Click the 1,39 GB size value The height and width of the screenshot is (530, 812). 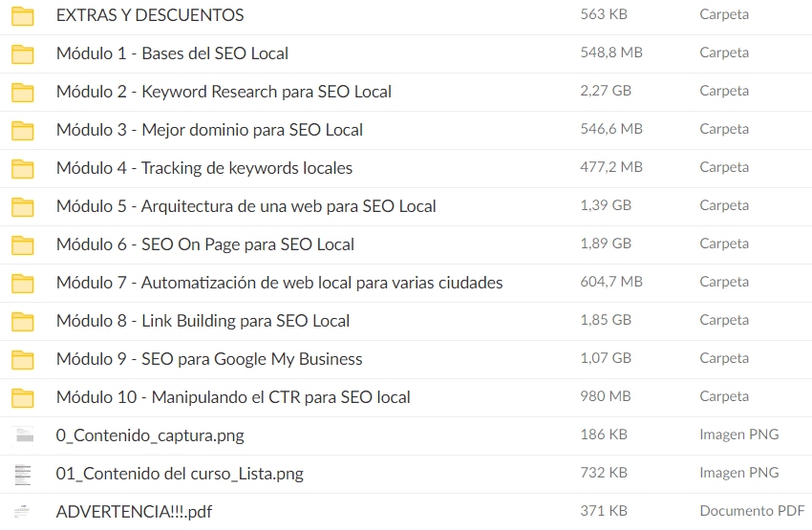[x=606, y=205]
